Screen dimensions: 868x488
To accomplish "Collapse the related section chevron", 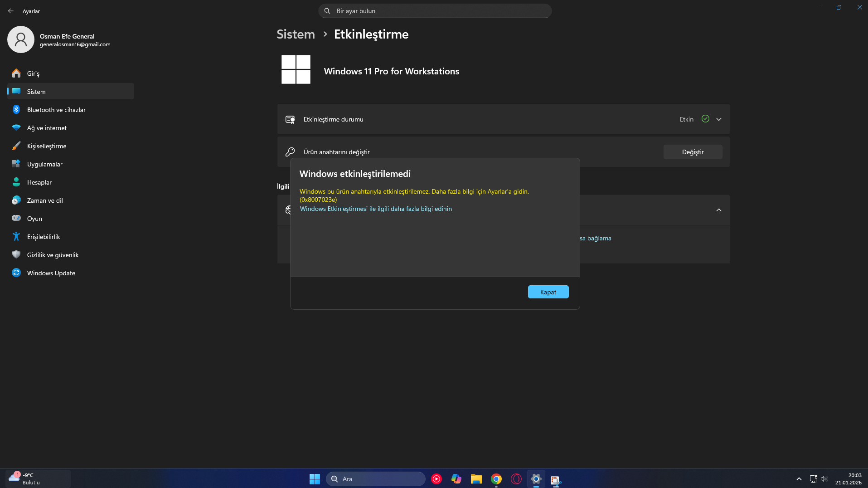I will [719, 210].
